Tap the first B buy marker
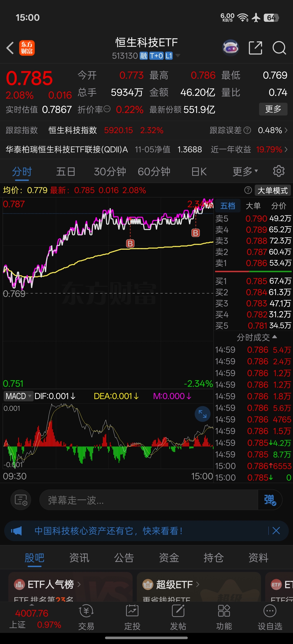Viewport: 293px width, 644px height. [x=130, y=243]
